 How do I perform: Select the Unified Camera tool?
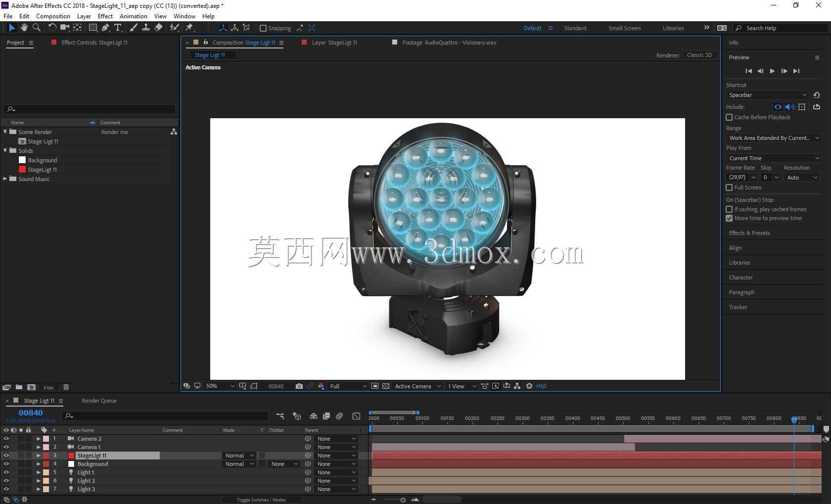coord(64,28)
